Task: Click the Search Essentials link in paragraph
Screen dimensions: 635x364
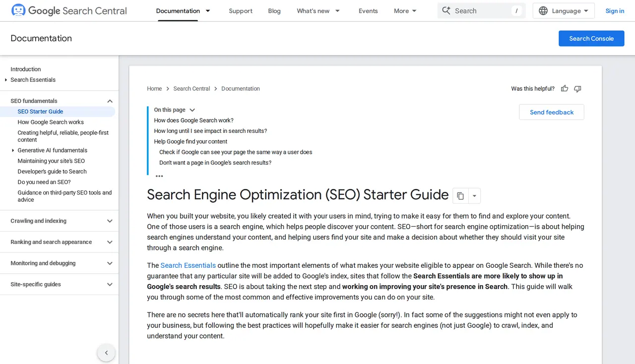Action: coord(188,265)
